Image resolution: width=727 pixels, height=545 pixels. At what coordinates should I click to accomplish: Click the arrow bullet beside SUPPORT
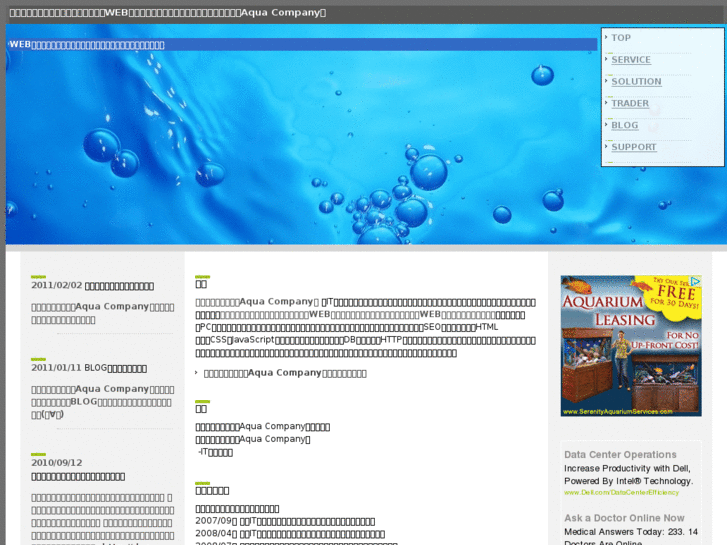point(606,146)
